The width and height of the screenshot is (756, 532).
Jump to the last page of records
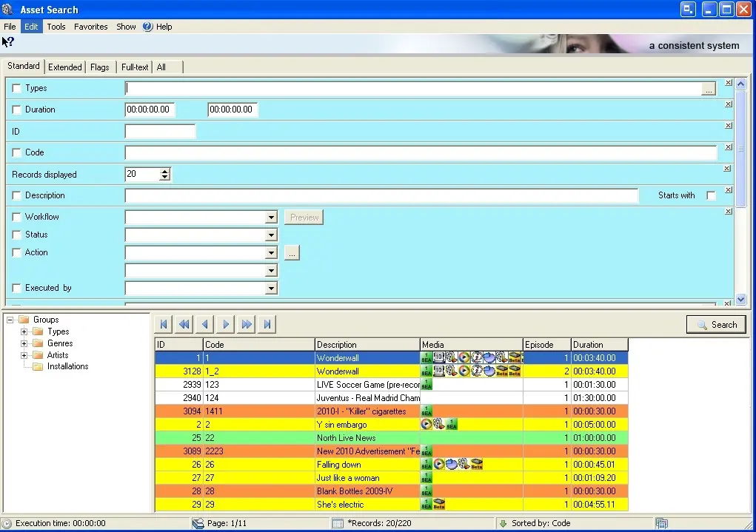click(268, 324)
